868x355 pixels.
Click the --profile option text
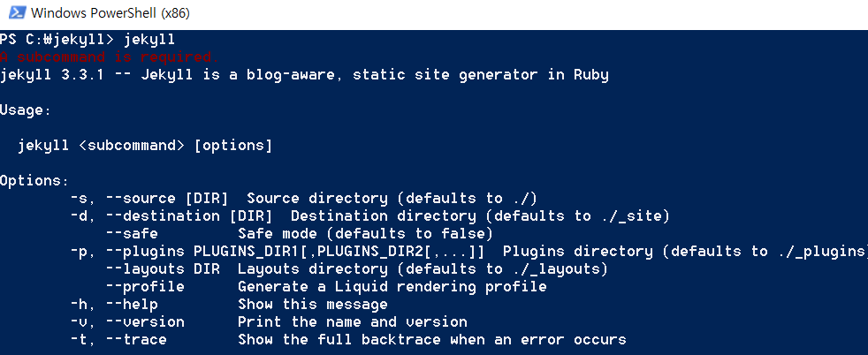(x=145, y=286)
